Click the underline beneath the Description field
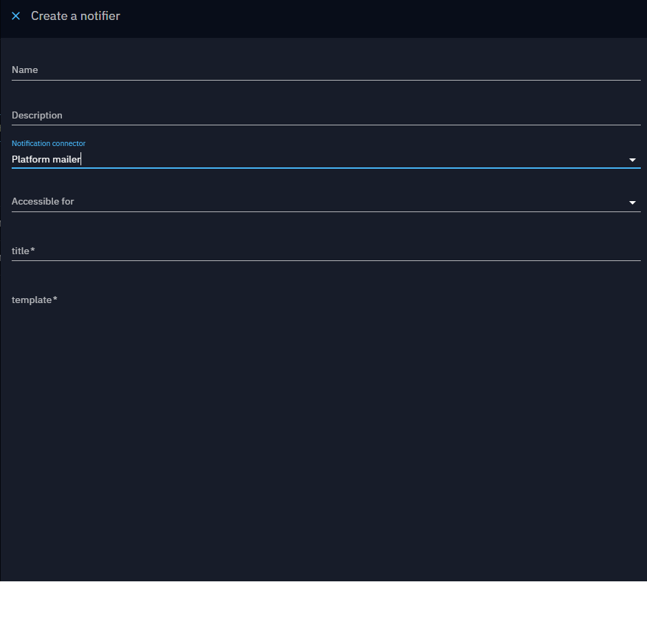This screenshot has width=647, height=644. coord(326,125)
